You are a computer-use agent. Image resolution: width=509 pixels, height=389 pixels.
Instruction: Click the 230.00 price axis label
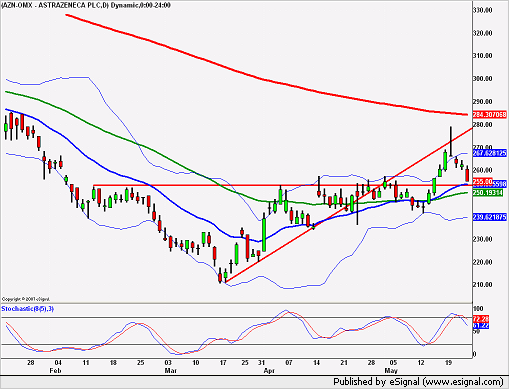(x=482, y=239)
